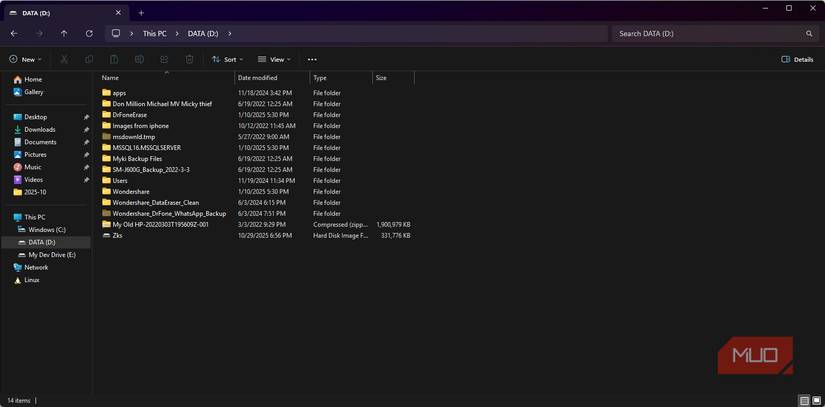Close the DATA (D:) tab
This screenshot has height=407, width=825.
pyautogui.click(x=118, y=13)
